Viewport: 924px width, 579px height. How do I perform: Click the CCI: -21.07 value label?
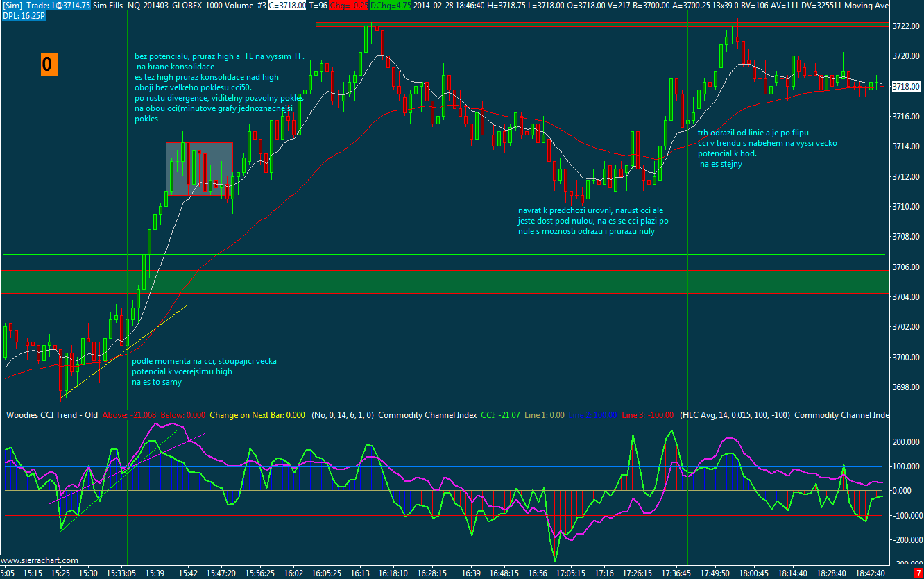click(x=500, y=415)
